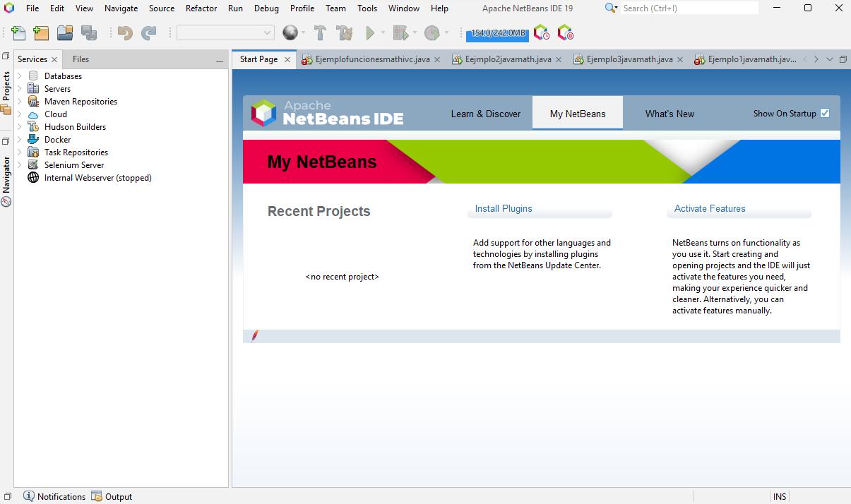Click the Profile IDE clock icon
The image size is (851, 504).
click(542, 32)
